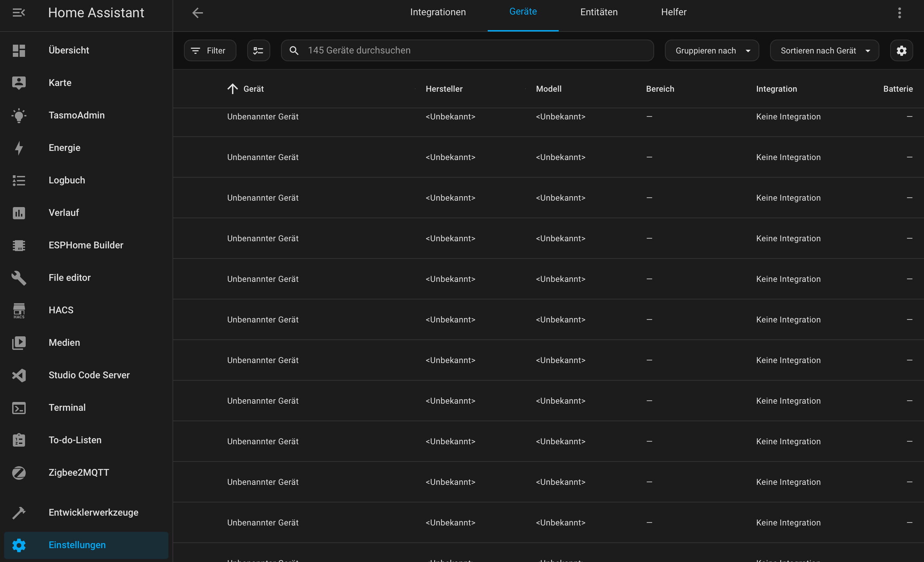This screenshot has width=924, height=562.
Task: Open TasmoAdmin lightbulb icon
Action: coord(19,115)
